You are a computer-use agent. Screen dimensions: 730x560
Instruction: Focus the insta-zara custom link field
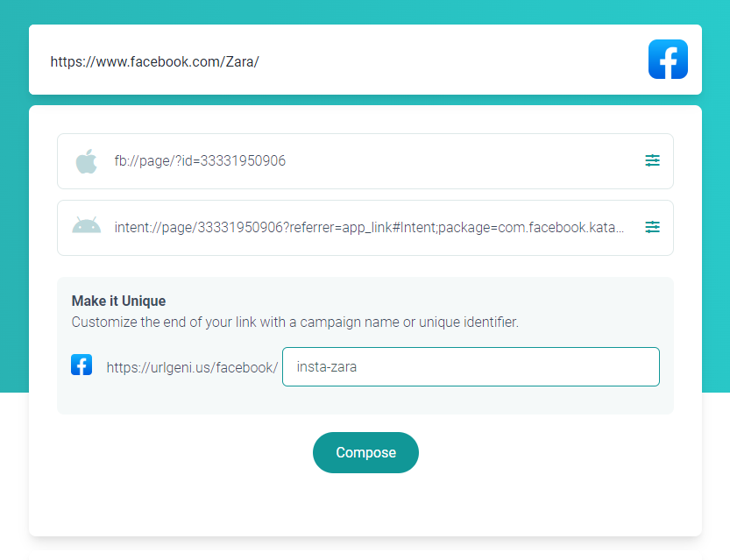click(x=471, y=367)
